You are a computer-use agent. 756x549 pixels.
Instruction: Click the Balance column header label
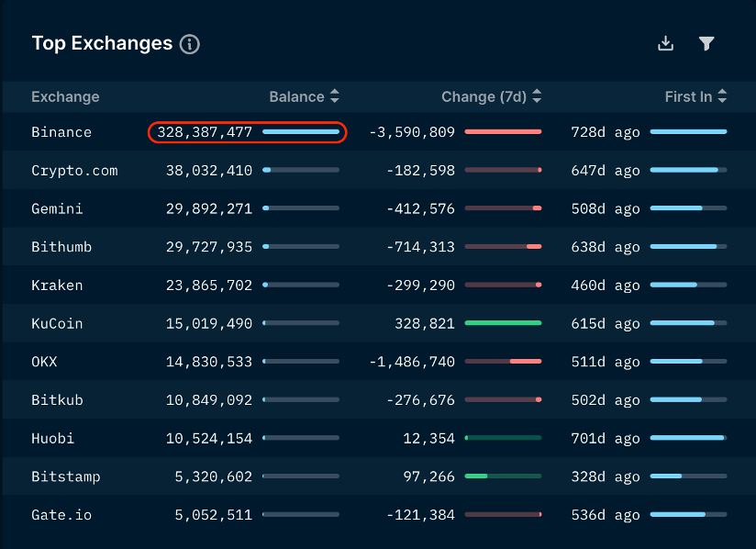coord(296,96)
